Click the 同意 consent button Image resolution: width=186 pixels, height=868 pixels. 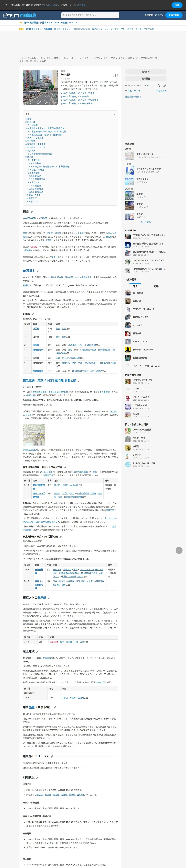[177, 5]
